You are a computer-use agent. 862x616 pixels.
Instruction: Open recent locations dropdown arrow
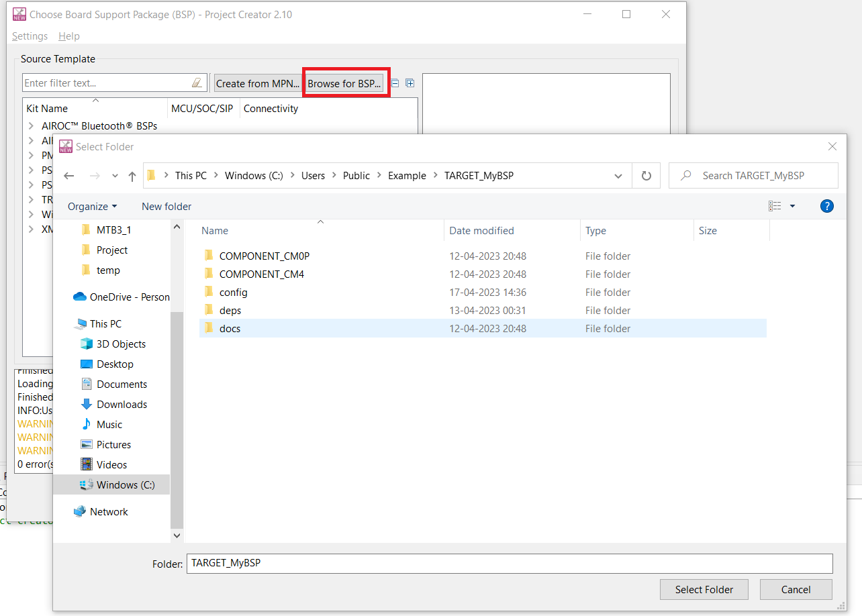click(115, 176)
